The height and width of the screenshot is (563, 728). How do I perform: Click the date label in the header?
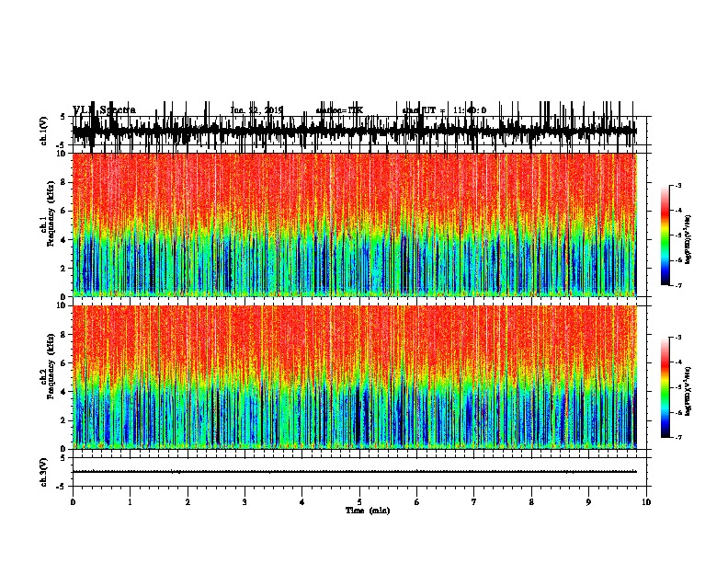coord(256,110)
